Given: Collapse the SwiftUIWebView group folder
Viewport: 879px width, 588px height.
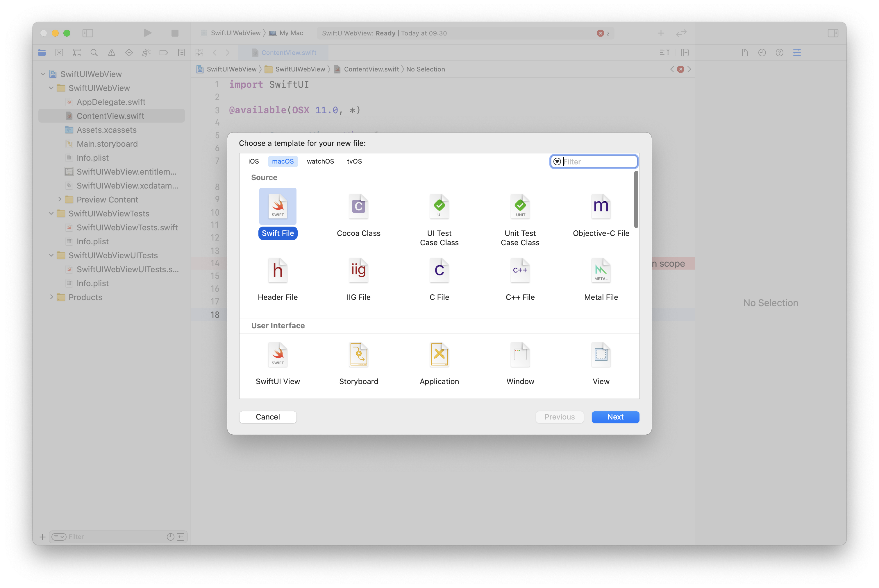Looking at the screenshot, I should pyautogui.click(x=51, y=88).
